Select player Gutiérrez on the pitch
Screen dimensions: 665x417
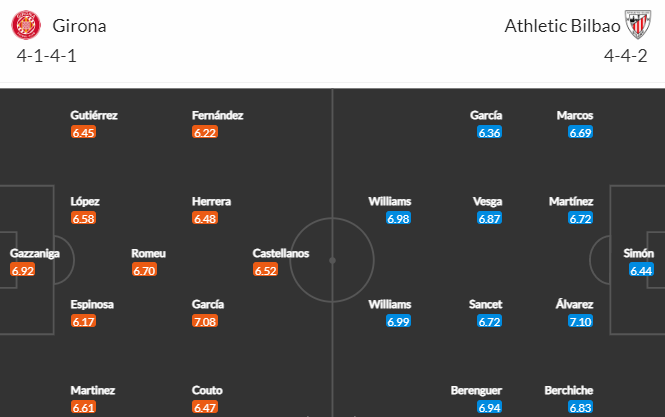click(x=94, y=115)
